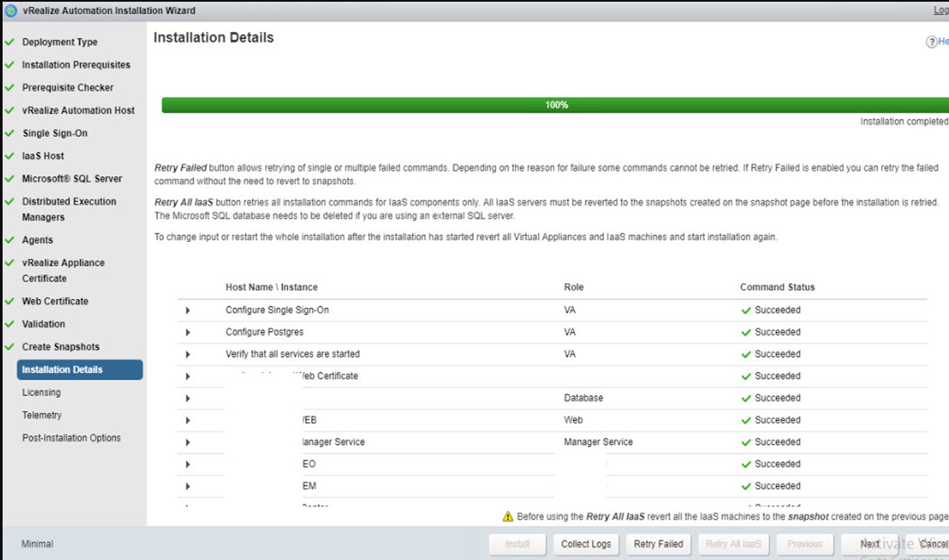Click the green checkmark beside Deployment Type

[x=9, y=42]
